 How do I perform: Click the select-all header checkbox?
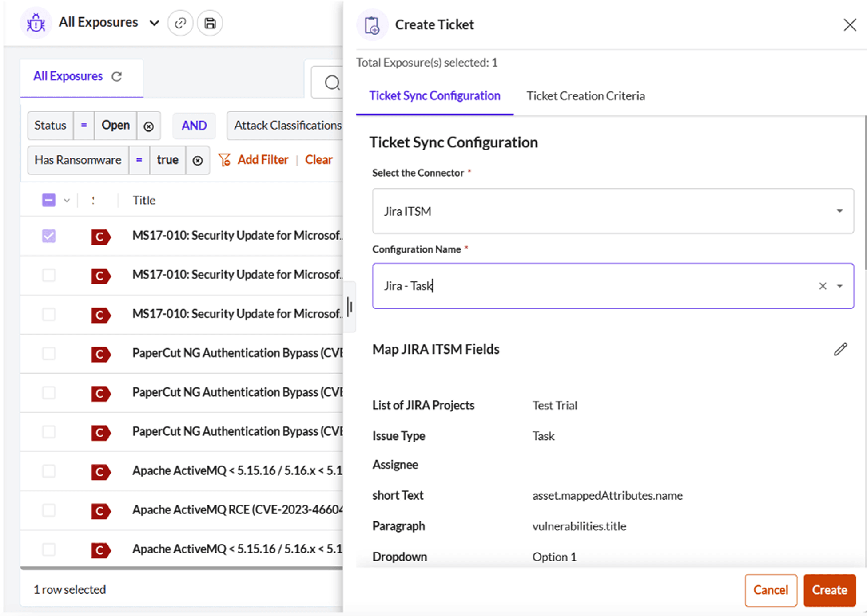[48, 200]
